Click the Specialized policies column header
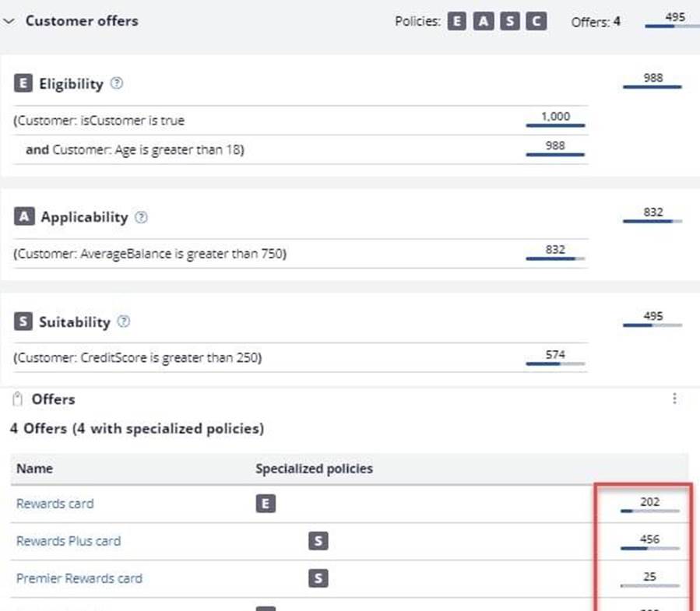This screenshot has height=611, width=700. coord(314,469)
